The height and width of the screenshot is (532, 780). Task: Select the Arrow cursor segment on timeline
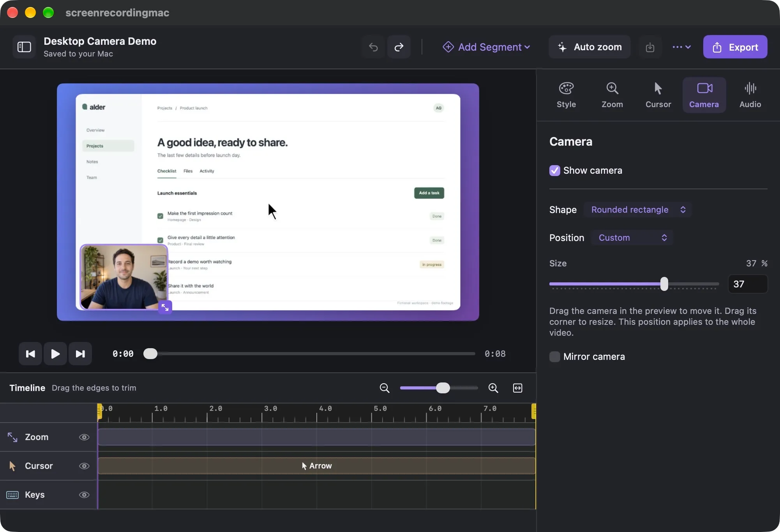(316, 466)
